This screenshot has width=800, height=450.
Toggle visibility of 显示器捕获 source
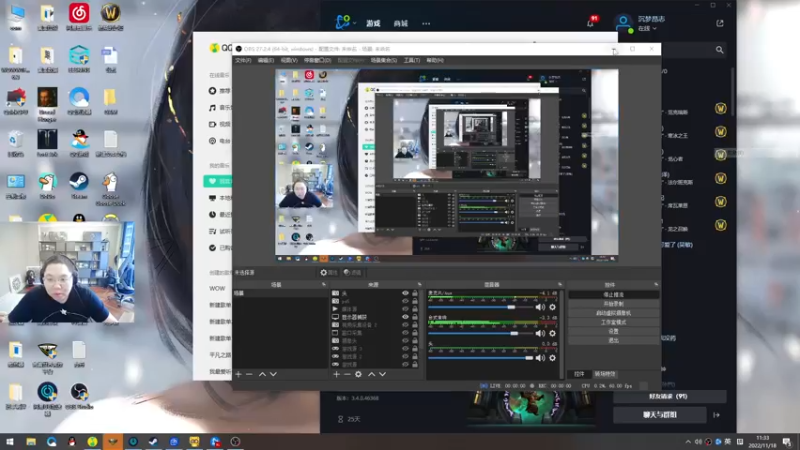[406, 317]
